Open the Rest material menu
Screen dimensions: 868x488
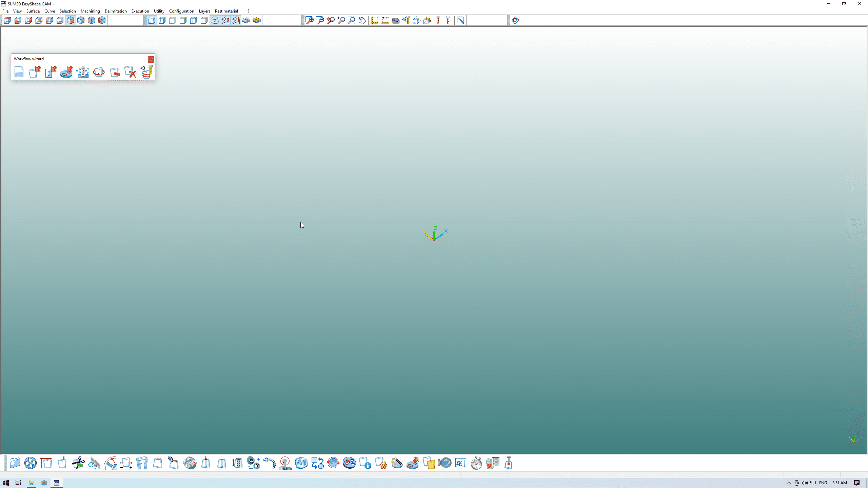226,11
